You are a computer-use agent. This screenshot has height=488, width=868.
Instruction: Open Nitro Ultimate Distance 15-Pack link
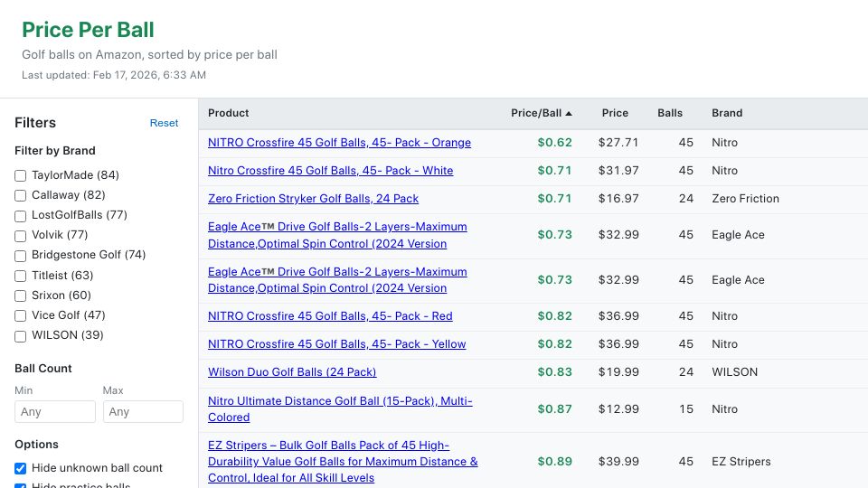[340, 408]
